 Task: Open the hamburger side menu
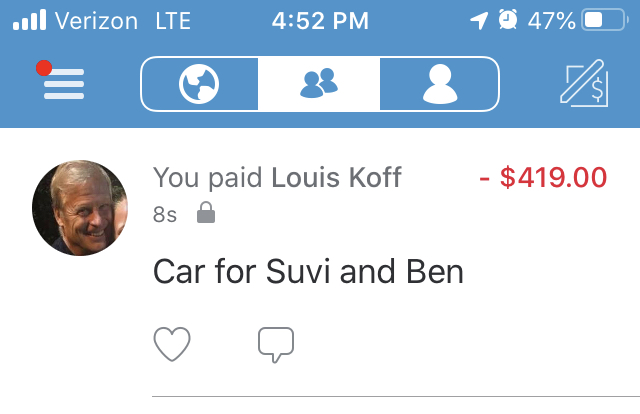[63, 84]
